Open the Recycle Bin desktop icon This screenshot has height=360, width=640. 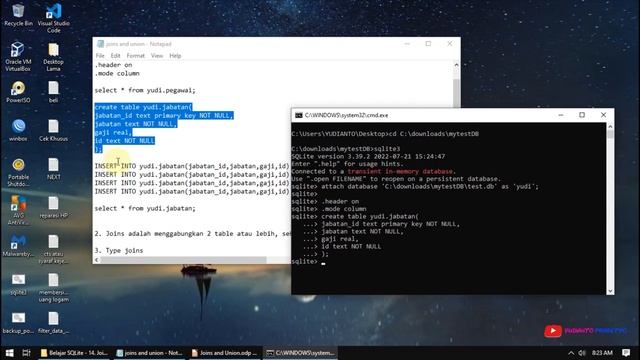pyautogui.click(x=18, y=15)
